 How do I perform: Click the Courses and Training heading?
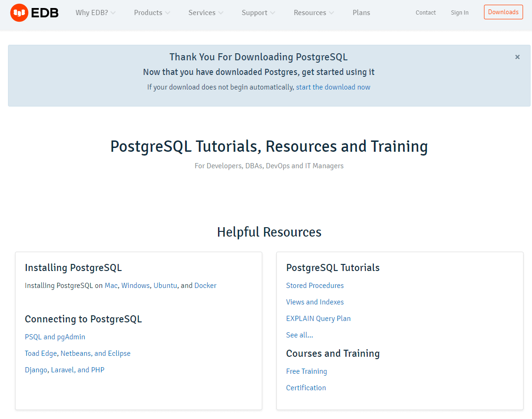333,353
